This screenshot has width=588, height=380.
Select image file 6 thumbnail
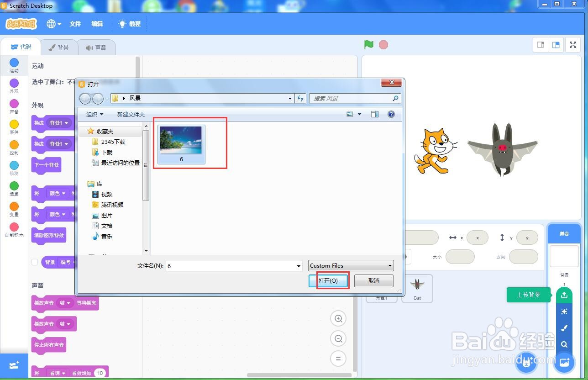181,144
